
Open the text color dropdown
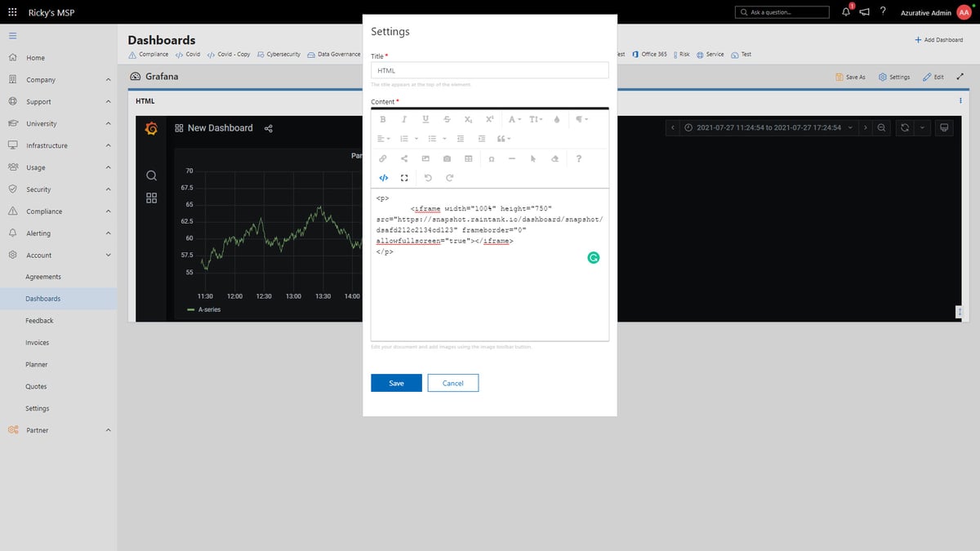click(x=512, y=119)
